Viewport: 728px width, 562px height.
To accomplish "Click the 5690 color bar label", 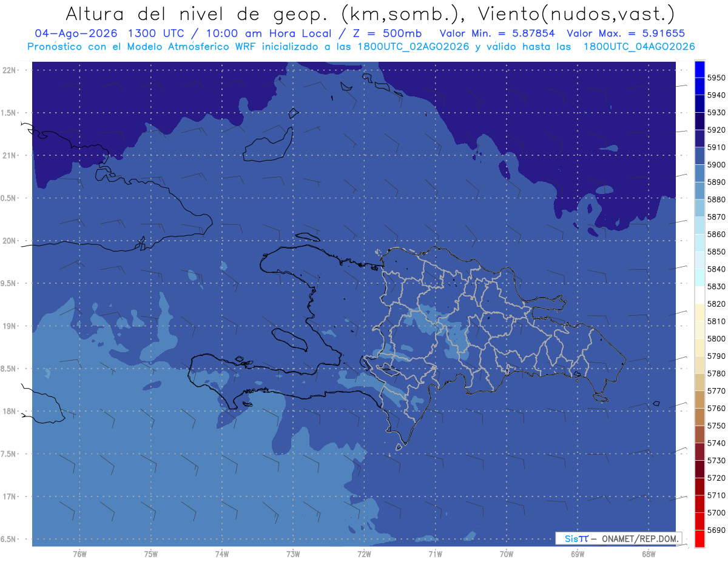I will pos(716,530).
